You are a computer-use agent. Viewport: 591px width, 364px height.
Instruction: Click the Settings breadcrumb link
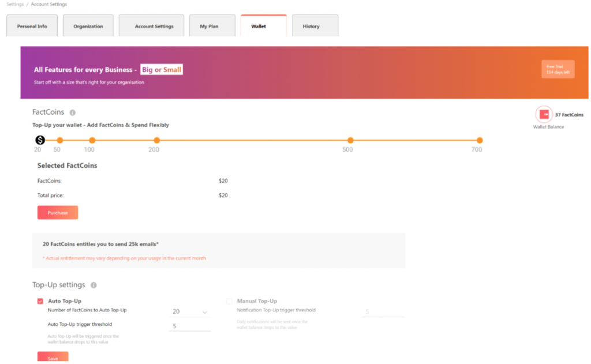coord(15,5)
